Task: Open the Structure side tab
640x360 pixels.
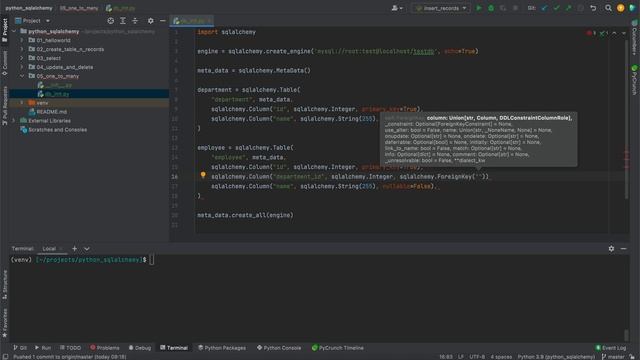Action: point(4,284)
